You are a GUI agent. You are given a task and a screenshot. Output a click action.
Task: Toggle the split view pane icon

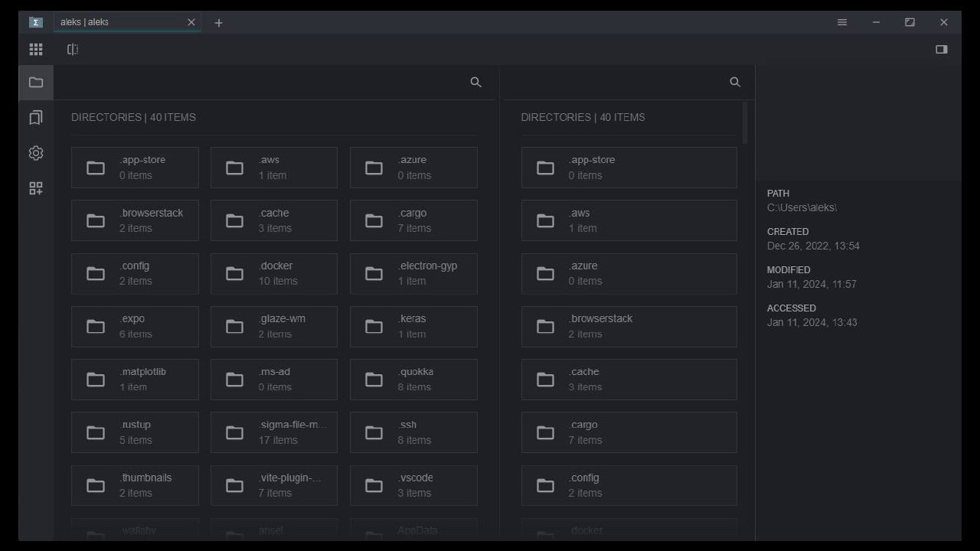(73, 50)
